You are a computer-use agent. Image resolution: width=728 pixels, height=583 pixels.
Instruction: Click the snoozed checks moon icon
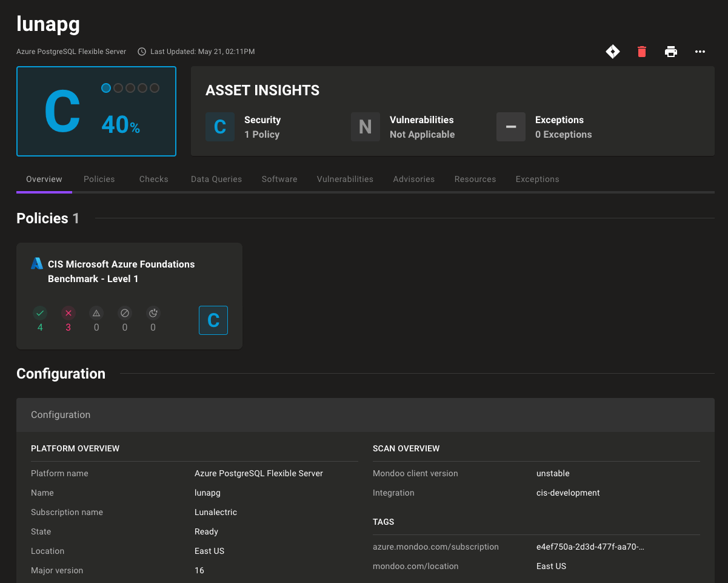[153, 312]
